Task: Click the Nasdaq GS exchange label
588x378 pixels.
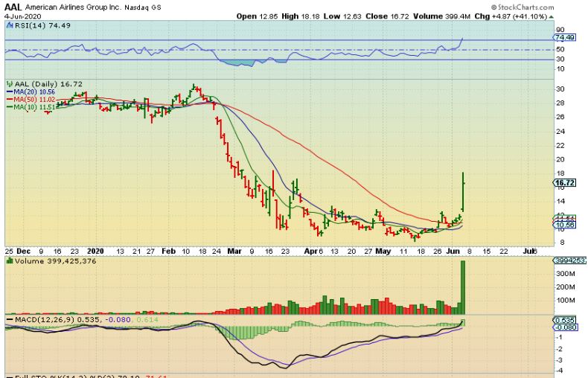Action: click(143, 7)
